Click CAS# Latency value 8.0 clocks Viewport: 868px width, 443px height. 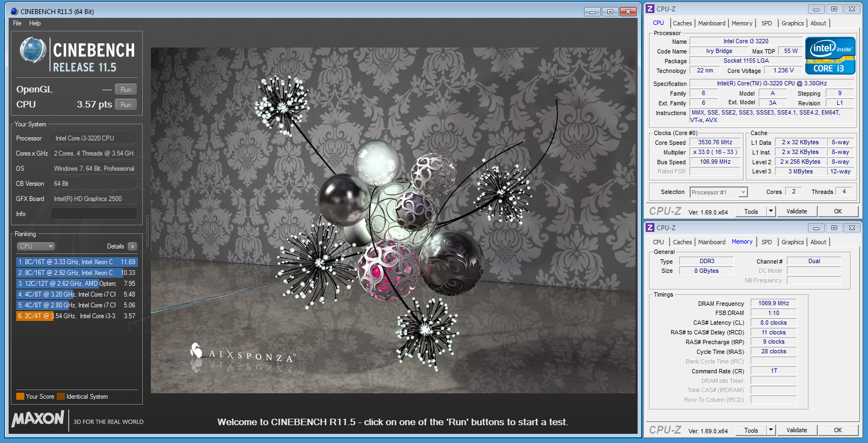[x=773, y=323]
